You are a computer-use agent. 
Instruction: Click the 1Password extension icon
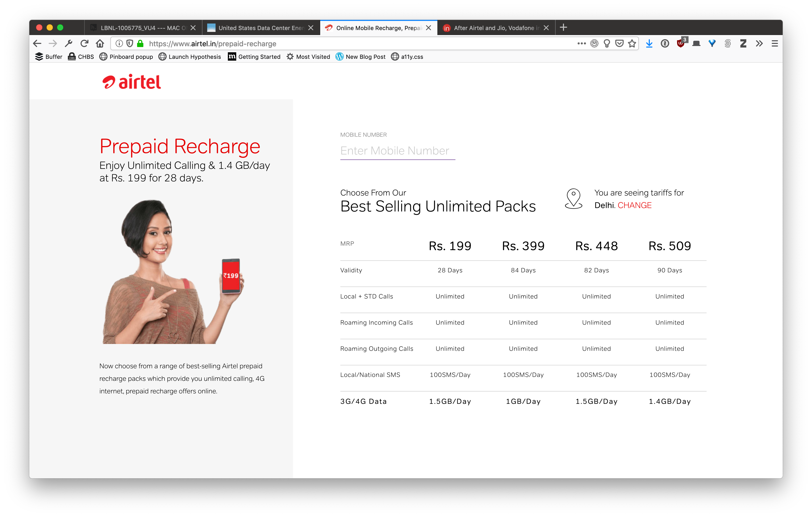point(665,43)
